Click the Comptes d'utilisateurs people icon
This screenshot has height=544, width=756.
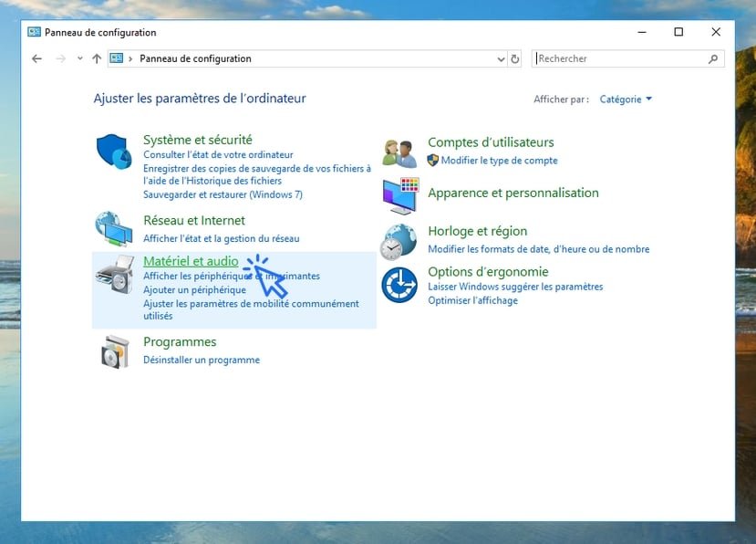click(399, 153)
